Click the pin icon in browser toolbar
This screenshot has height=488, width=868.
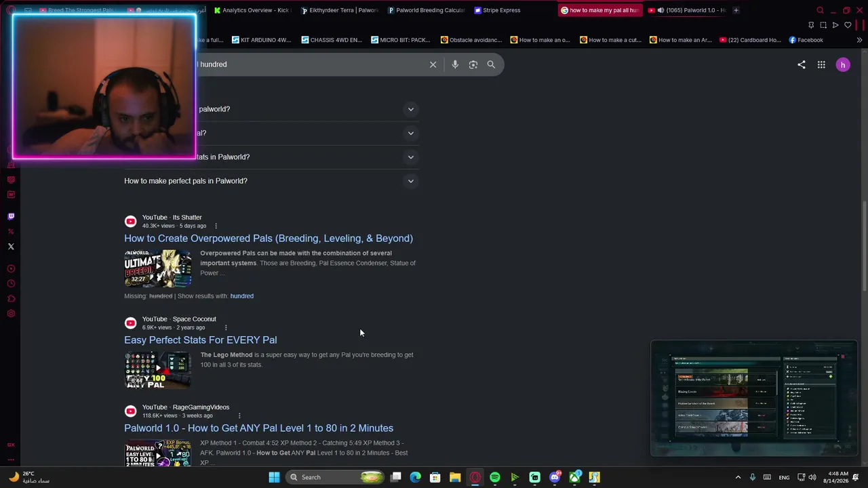click(811, 25)
